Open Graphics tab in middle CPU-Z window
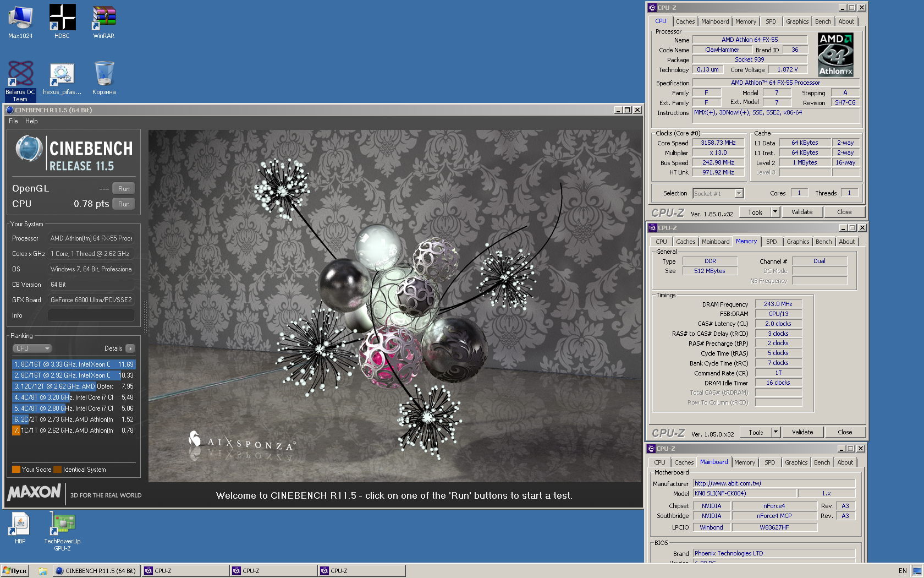The width and height of the screenshot is (924, 578). click(798, 242)
